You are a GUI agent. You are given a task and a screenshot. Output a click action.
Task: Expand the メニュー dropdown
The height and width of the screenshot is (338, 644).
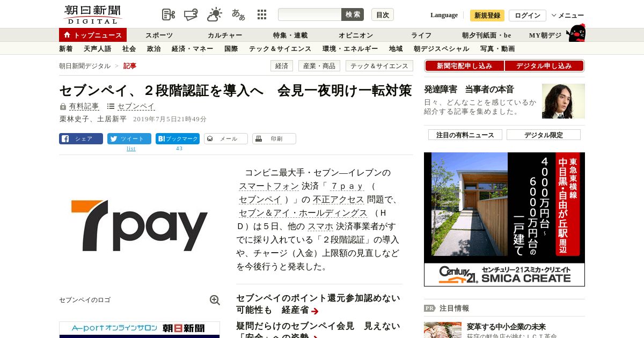568,16
